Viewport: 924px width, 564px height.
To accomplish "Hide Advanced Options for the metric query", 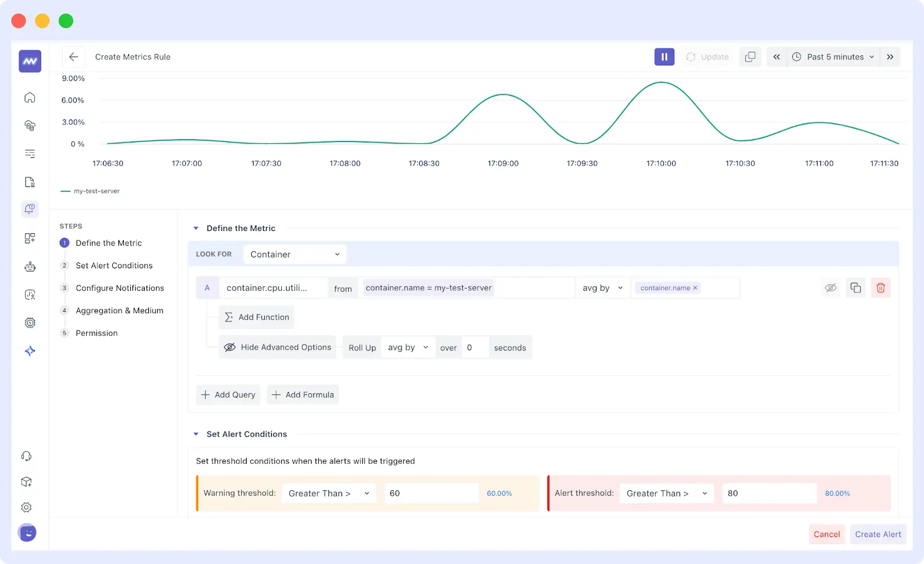I will (277, 347).
